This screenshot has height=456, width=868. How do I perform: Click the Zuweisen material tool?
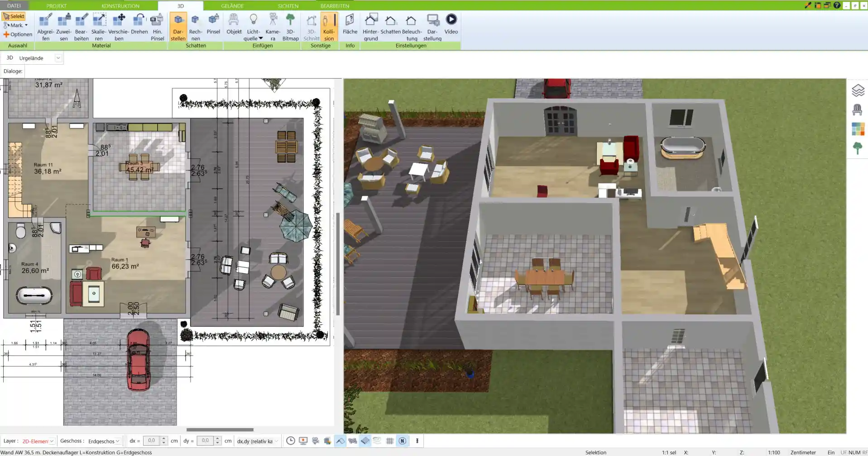[64, 27]
